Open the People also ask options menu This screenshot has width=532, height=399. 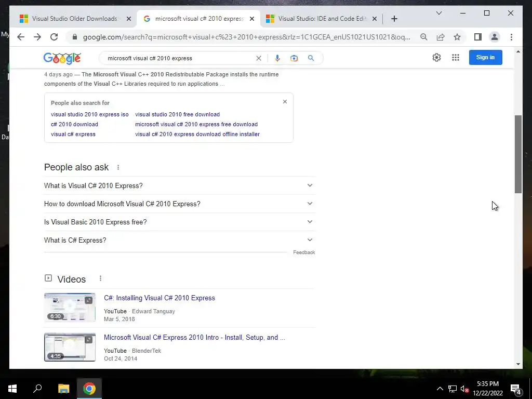tap(118, 167)
